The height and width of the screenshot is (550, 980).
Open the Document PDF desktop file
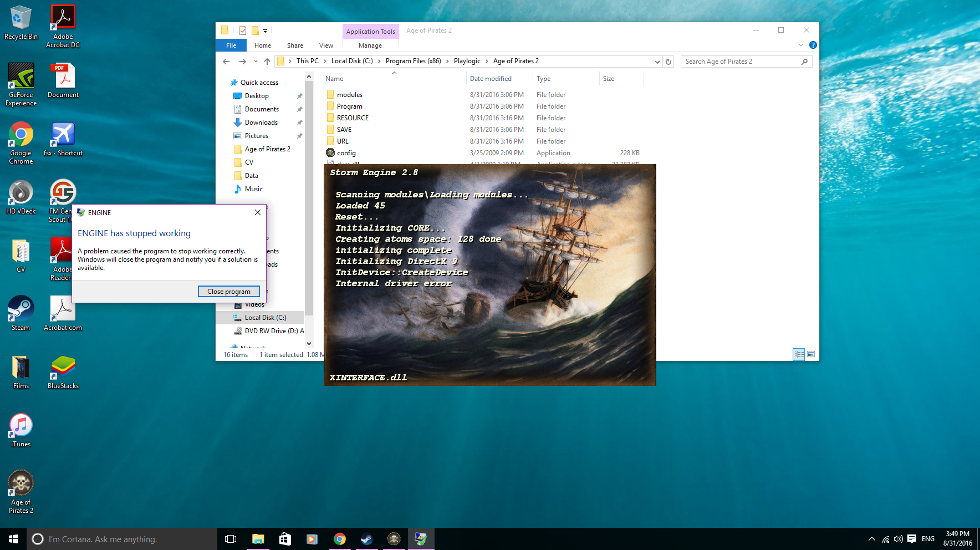[x=63, y=80]
